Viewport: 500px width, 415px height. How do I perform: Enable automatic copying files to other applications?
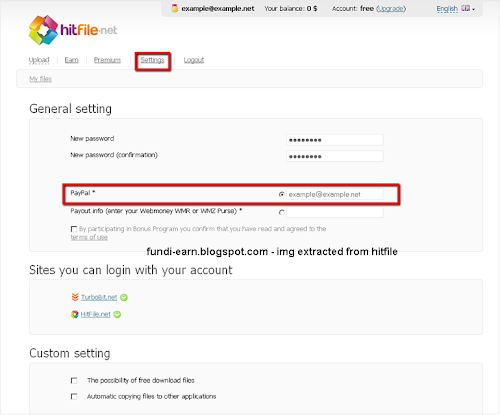[x=74, y=396]
